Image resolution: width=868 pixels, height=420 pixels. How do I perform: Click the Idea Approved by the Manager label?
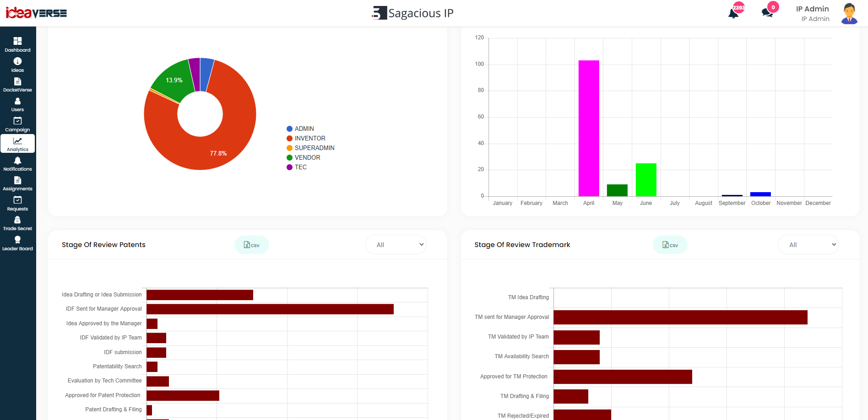pos(104,323)
